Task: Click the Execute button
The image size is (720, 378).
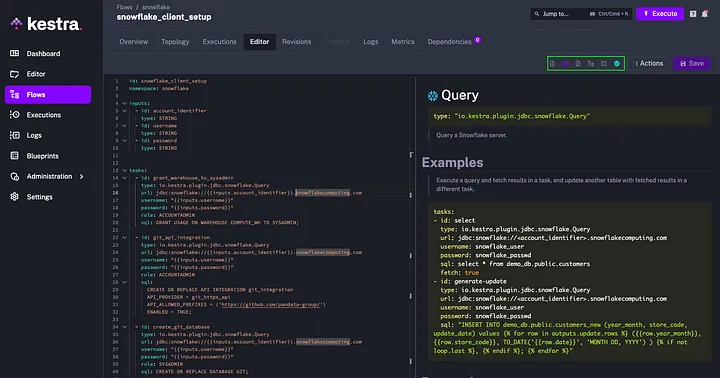Action: coord(660,14)
